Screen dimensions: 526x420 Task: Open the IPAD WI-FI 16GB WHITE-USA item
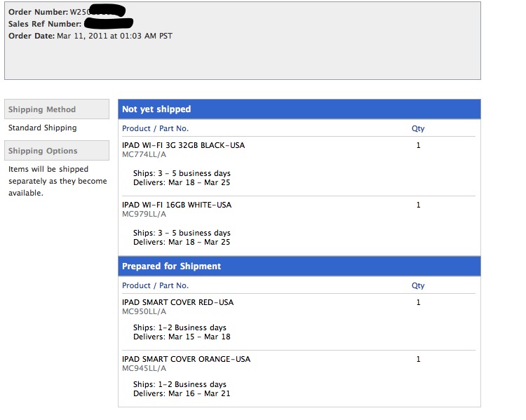(x=176, y=205)
